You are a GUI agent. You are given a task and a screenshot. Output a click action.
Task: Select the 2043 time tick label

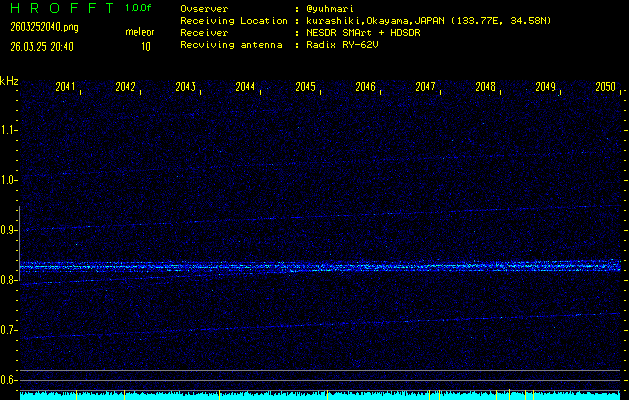186,88
